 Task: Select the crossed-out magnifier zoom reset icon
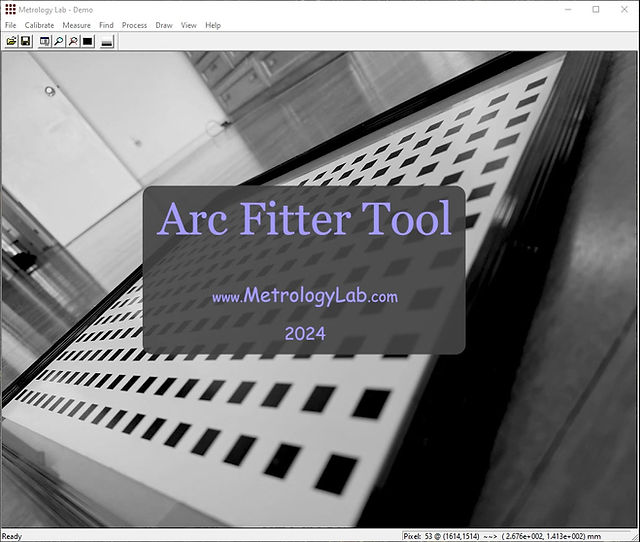(73, 41)
